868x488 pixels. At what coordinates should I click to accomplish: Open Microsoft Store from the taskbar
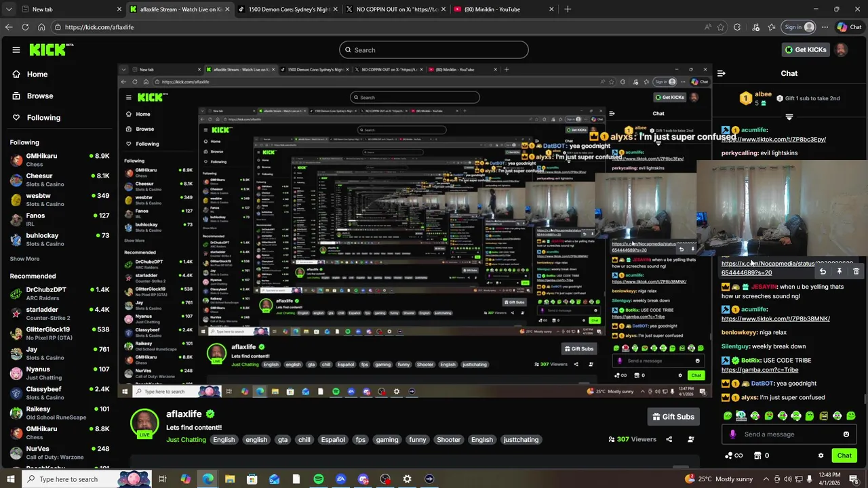252,479
